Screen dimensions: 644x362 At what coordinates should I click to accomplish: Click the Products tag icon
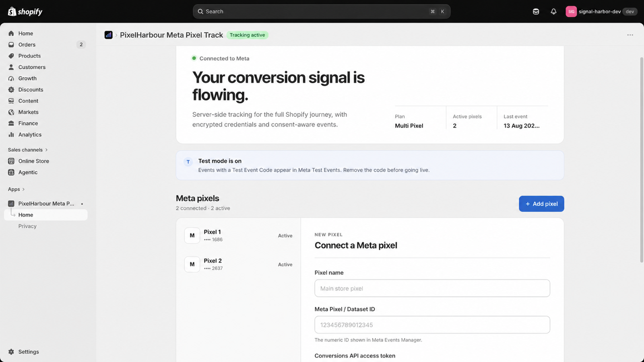point(11,56)
